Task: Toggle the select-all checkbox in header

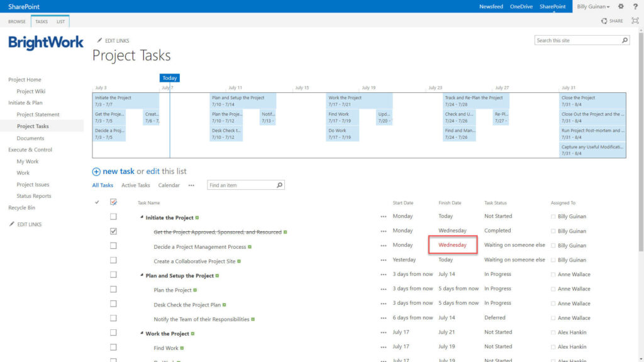Action: coord(113,202)
